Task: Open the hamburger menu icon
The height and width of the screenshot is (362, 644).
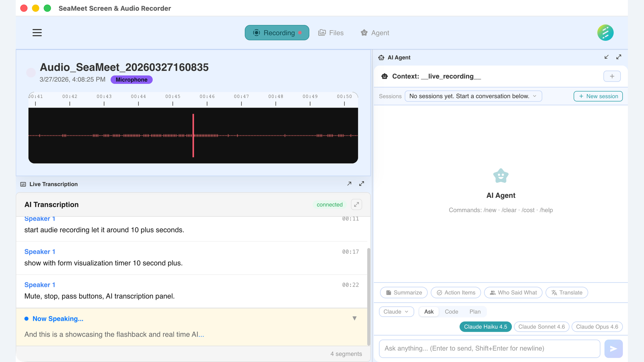Action: (37, 33)
